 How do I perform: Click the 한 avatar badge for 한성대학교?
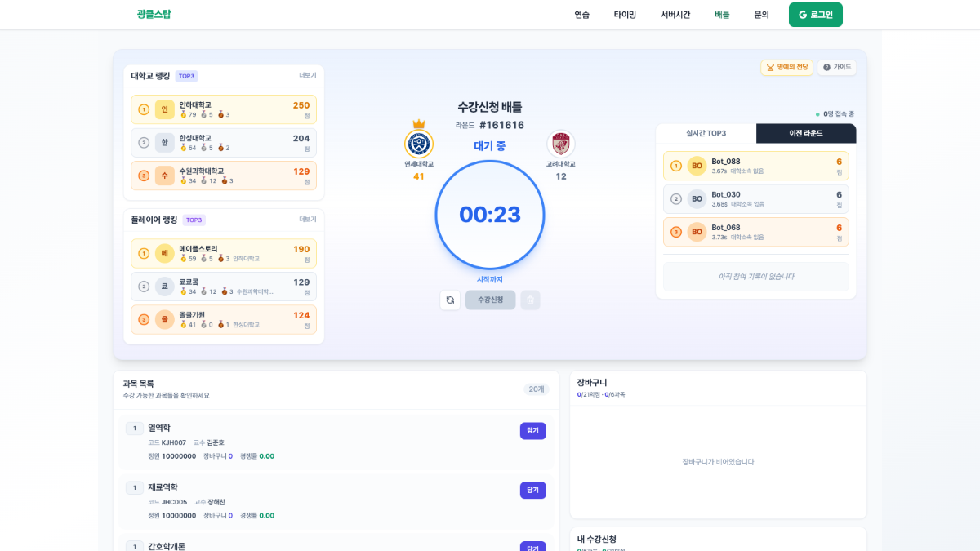coord(165,143)
